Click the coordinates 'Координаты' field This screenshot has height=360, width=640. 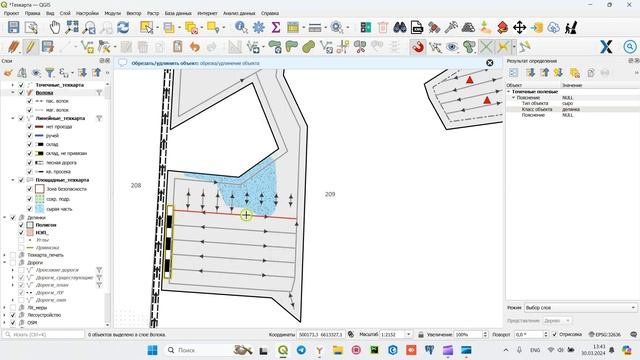[321, 334]
